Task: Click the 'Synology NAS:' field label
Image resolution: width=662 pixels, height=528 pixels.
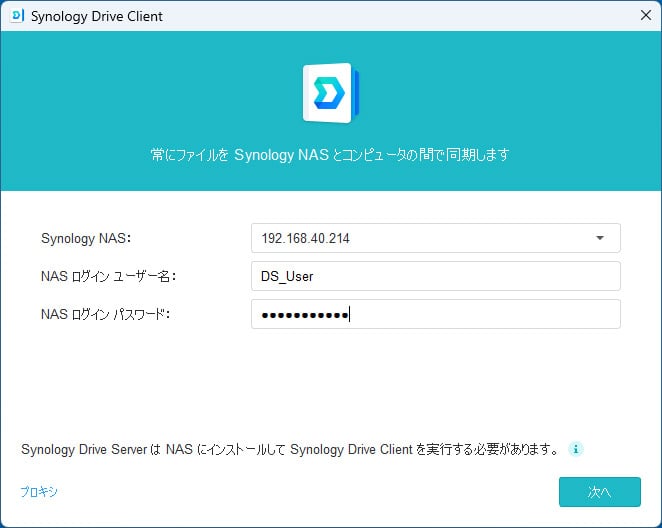Action: click(86, 238)
